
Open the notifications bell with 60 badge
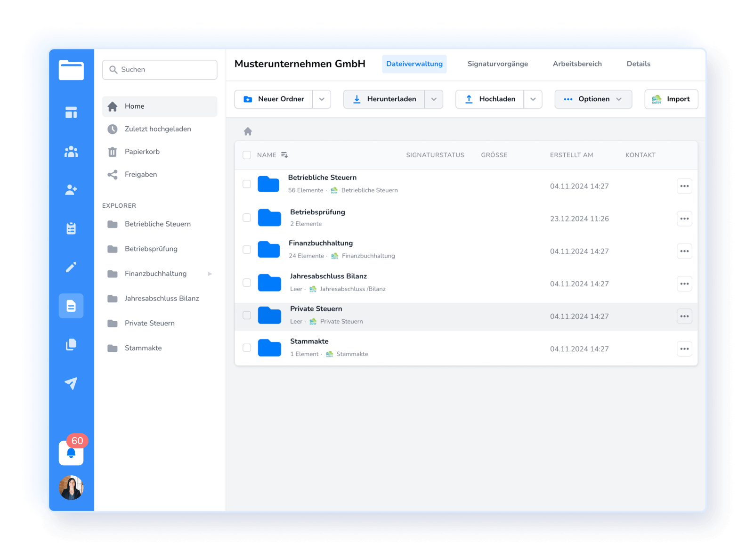click(x=71, y=453)
